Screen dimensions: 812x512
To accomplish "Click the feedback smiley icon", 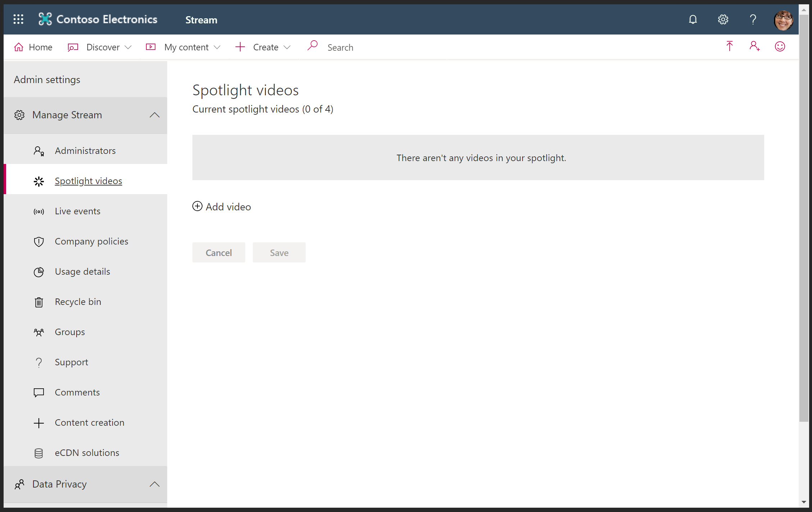I will 780,46.
